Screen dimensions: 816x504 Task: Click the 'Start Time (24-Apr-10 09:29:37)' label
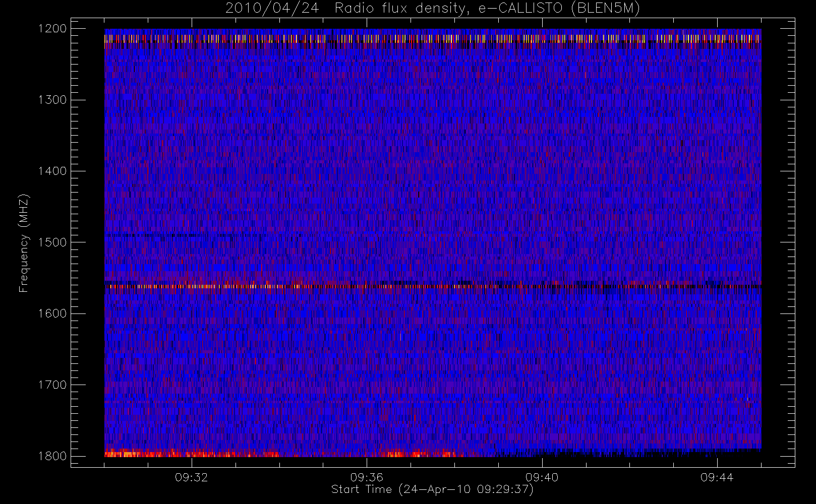click(x=432, y=489)
